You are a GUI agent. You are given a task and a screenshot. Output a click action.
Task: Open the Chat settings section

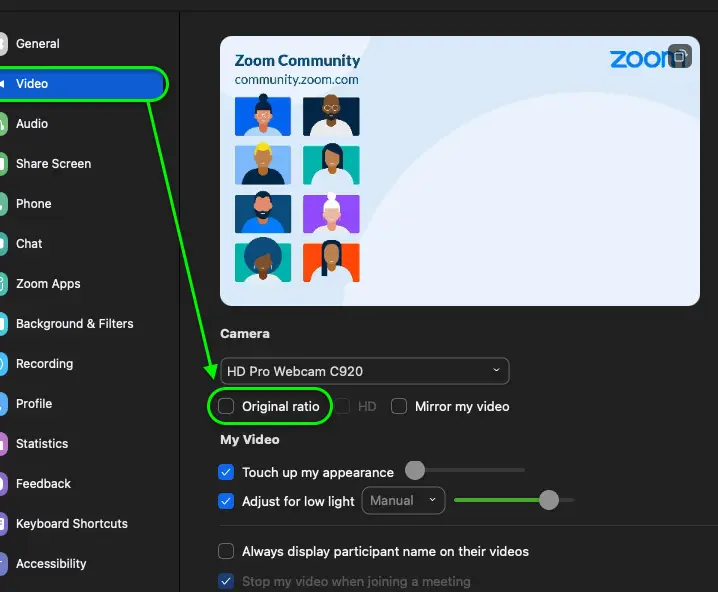coord(29,244)
